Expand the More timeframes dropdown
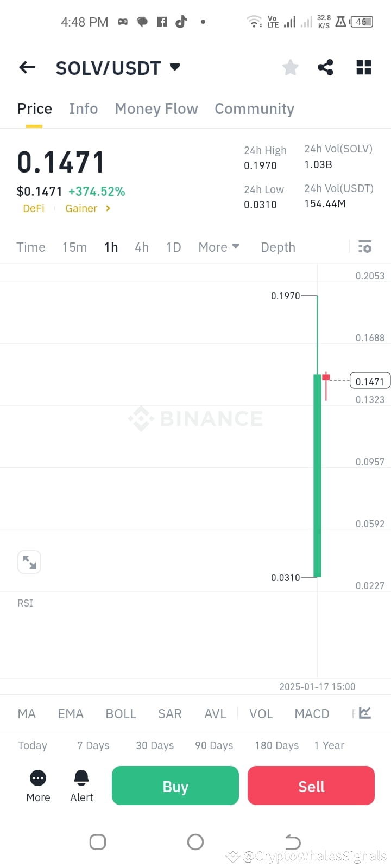Screen dimensions: 391x868 (218, 247)
